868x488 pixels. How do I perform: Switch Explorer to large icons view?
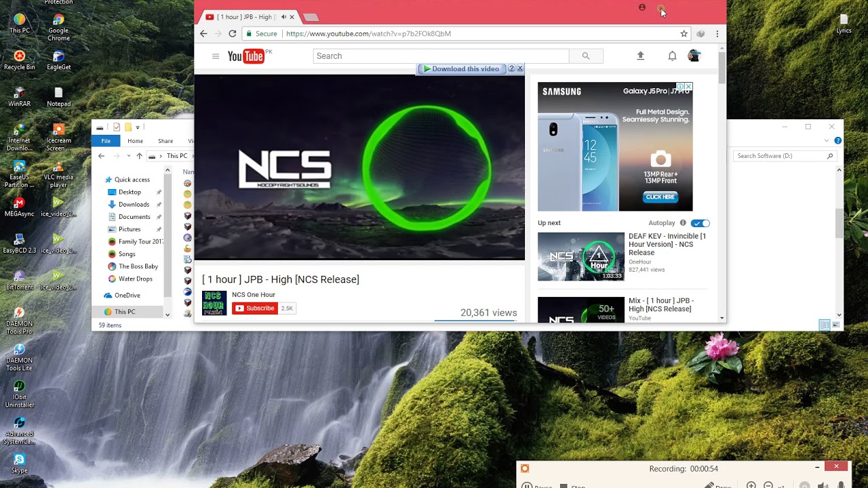point(836,325)
